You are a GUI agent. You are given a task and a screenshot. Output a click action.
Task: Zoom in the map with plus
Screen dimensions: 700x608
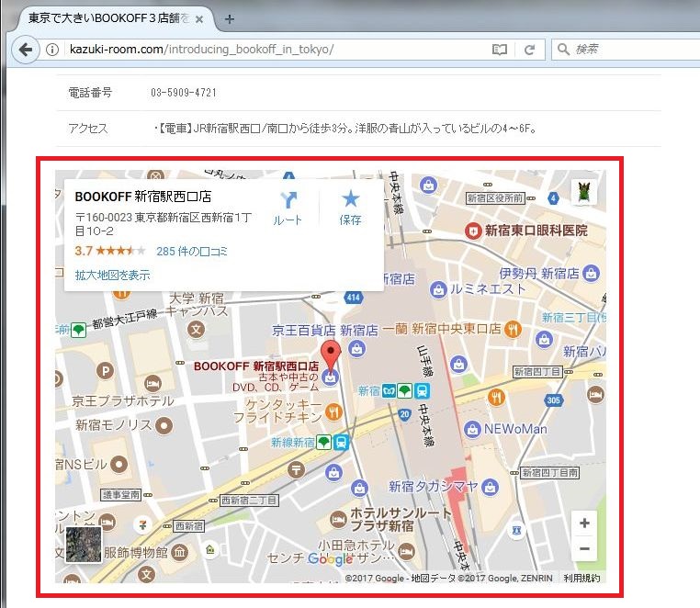[x=584, y=524]
